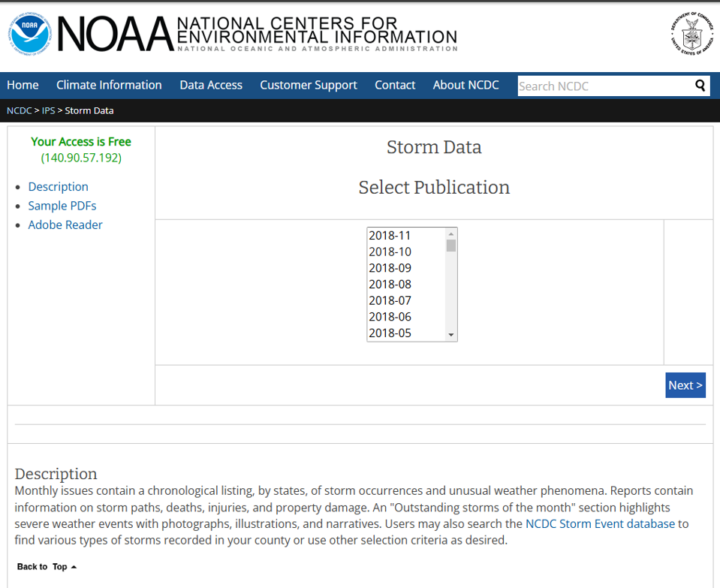Click the 'Select Publication' heading
Image resolution: width=720 pixels, height=588 pixels.
pos(434,188)
